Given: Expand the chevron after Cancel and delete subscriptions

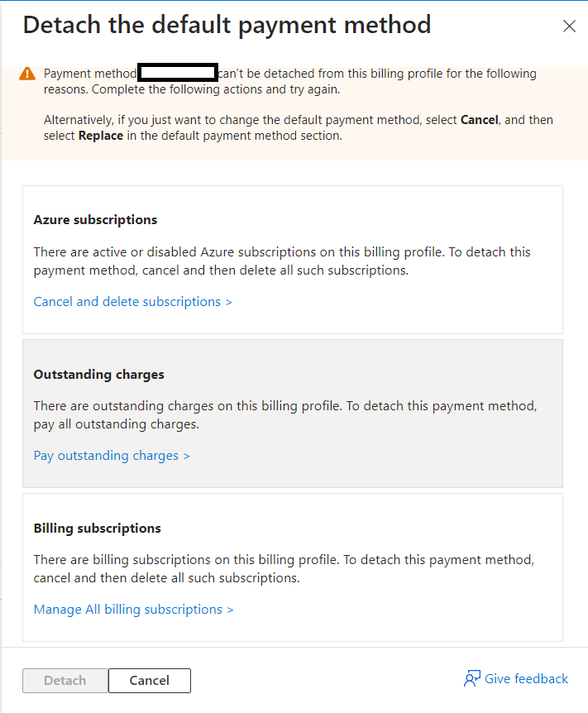Looking at the screenshot, I should click(228, 301).
